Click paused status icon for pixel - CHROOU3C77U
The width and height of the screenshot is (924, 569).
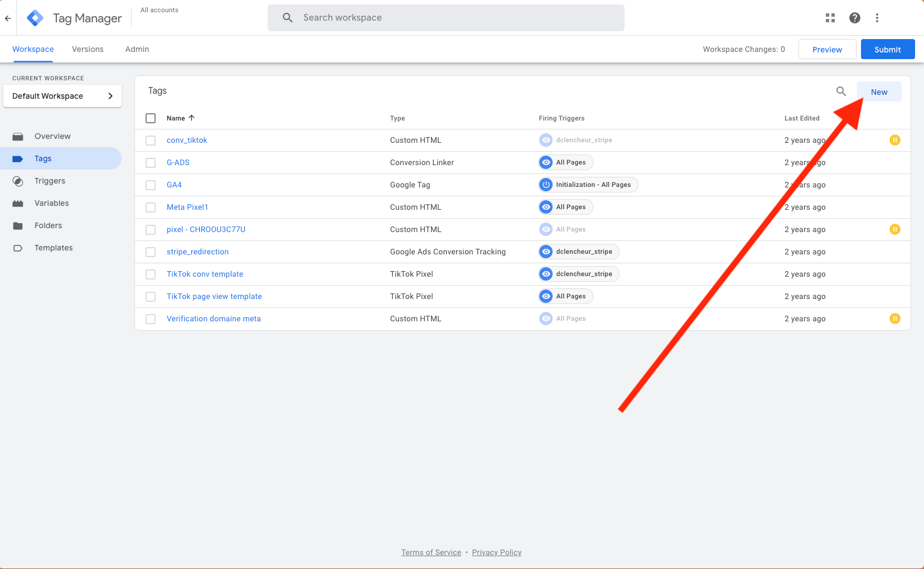coord(894,229)
